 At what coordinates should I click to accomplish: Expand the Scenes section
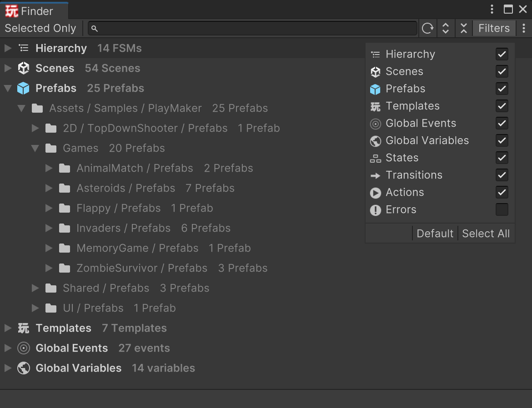8,68
